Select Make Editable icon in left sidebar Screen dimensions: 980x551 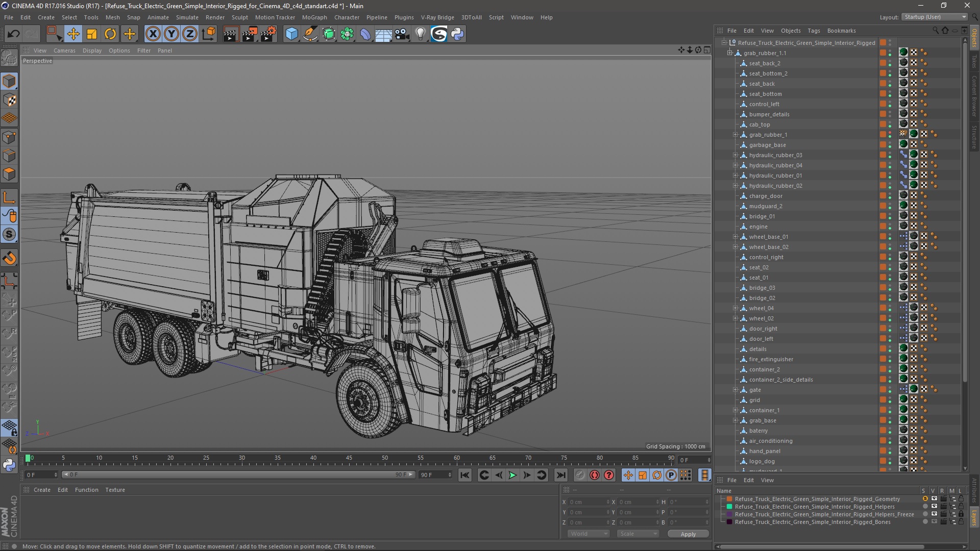pos(9,58)
